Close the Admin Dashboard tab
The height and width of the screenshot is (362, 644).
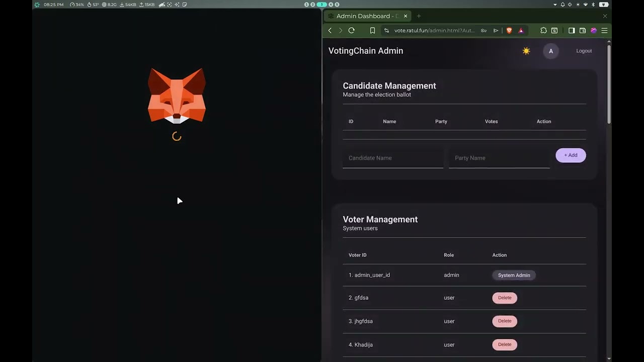406,16
